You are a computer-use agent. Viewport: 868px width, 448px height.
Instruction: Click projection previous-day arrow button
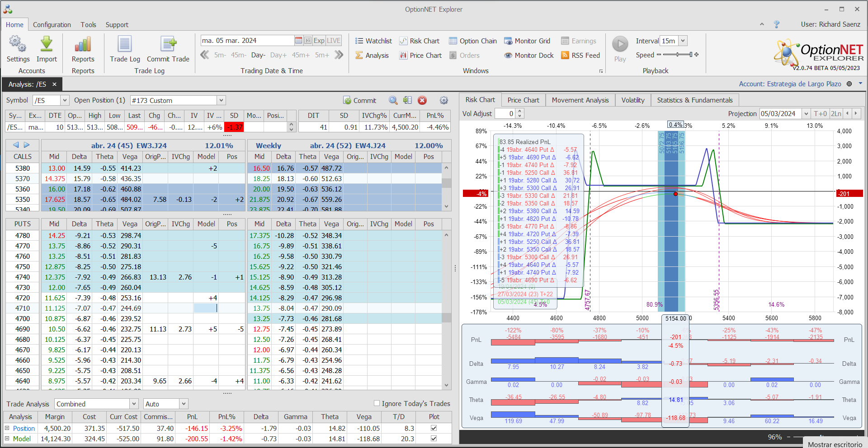[847, 114]
